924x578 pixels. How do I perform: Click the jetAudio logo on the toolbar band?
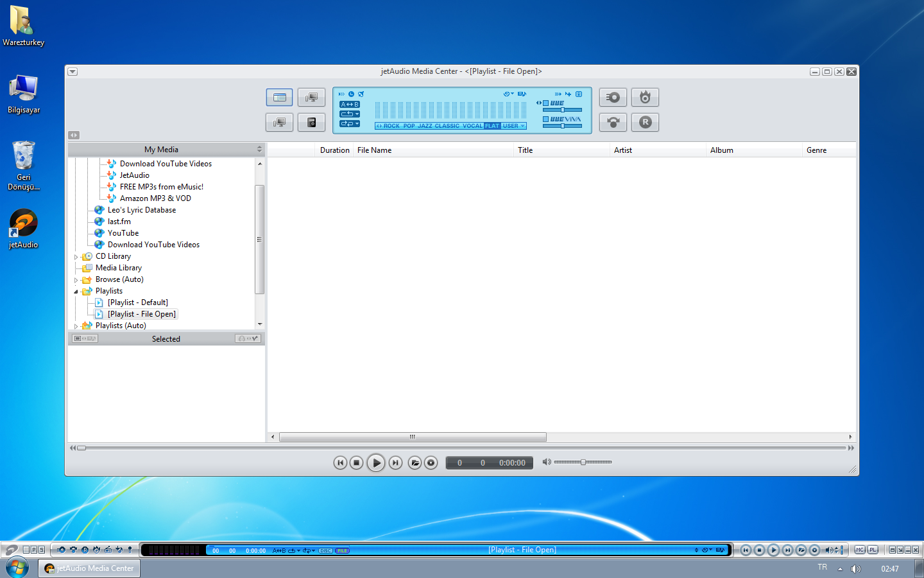[x=11, y=550]
